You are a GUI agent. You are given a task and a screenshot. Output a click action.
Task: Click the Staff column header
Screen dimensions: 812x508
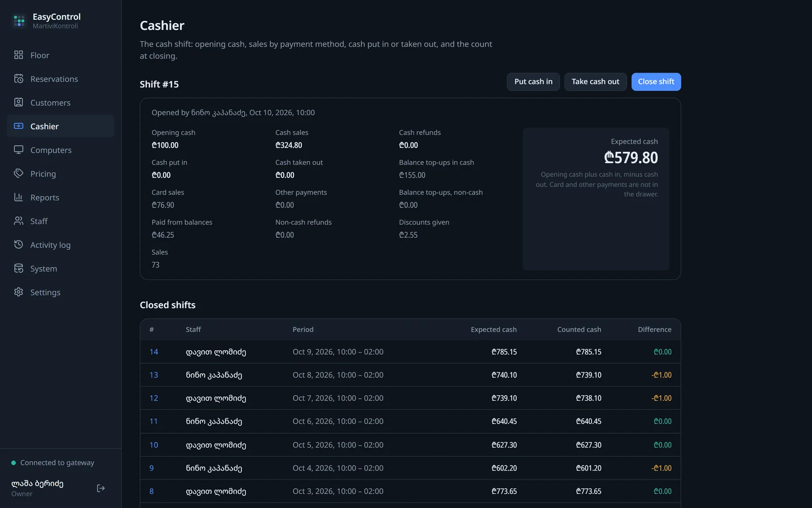click(193, 330)
